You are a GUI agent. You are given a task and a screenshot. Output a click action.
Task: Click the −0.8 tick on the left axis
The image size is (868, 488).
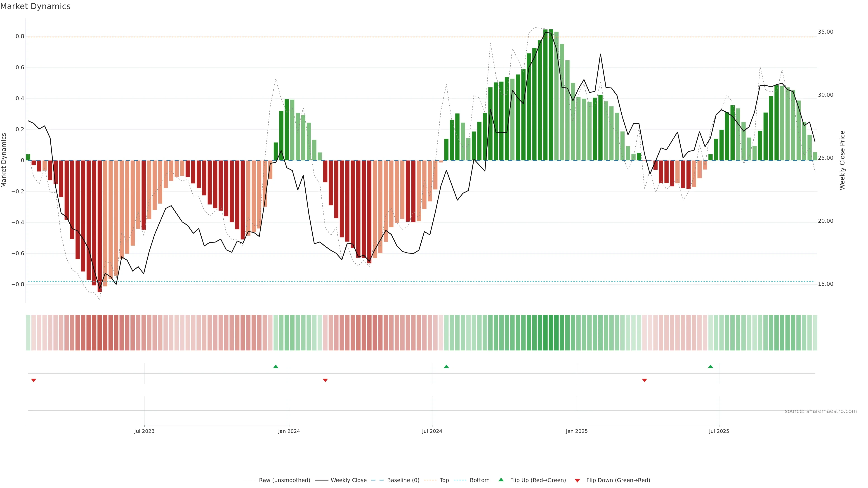click(18, 284)
